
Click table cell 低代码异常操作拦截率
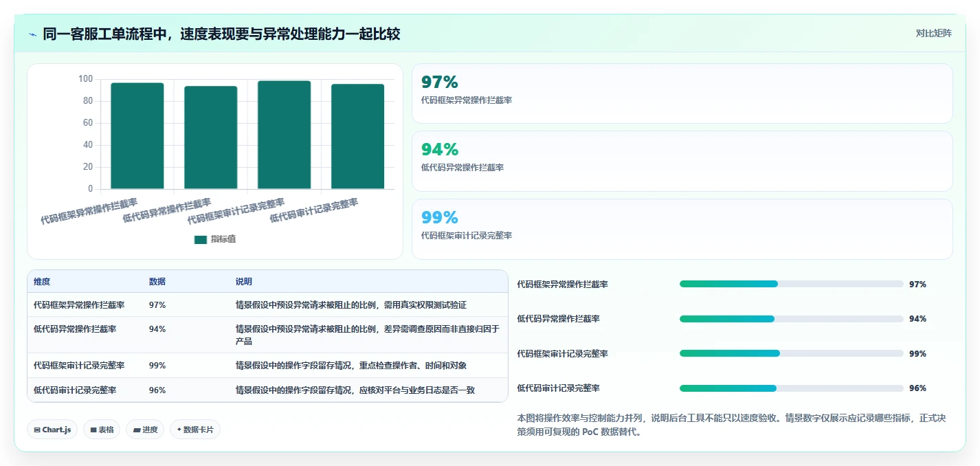coord(75,329)
